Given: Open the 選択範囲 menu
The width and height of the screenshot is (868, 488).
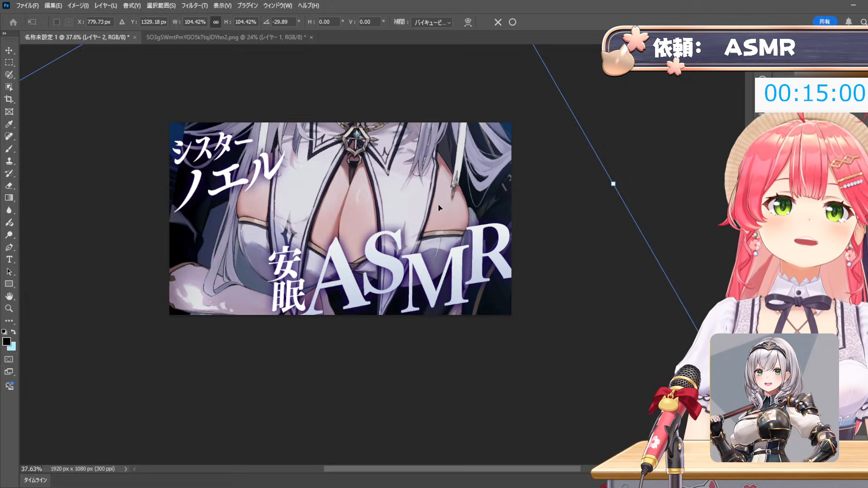Looking at the screenshot, I should (161, 5).
